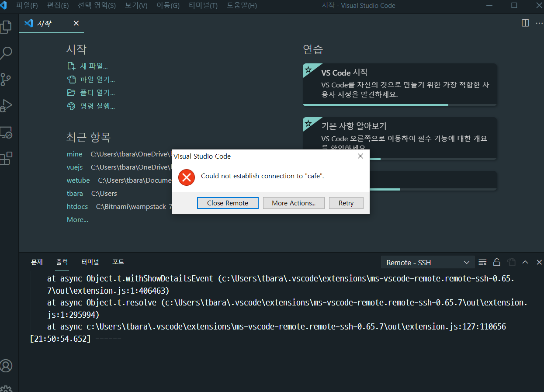Click the Close Remote button

coord(228,203)
